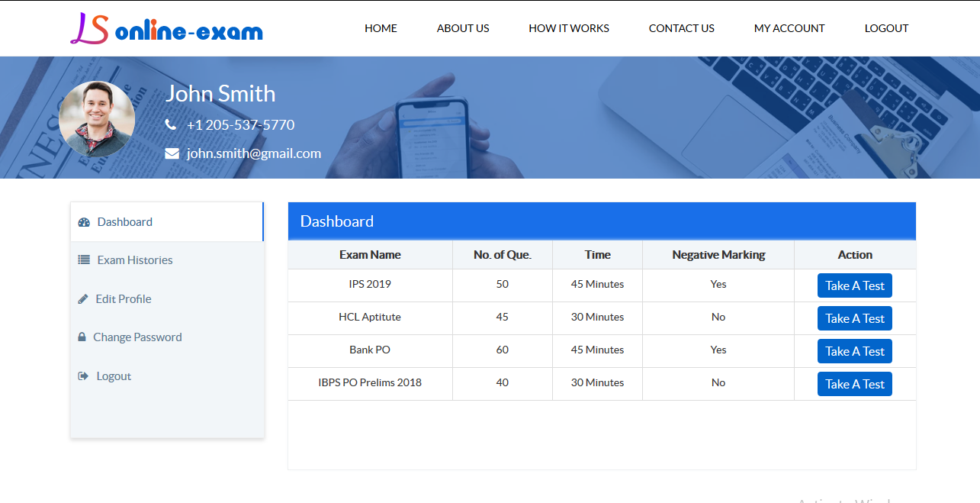Take a test for Bank PO
The height and width of the screenshot is (503, 980).
[x=855, y=351]
